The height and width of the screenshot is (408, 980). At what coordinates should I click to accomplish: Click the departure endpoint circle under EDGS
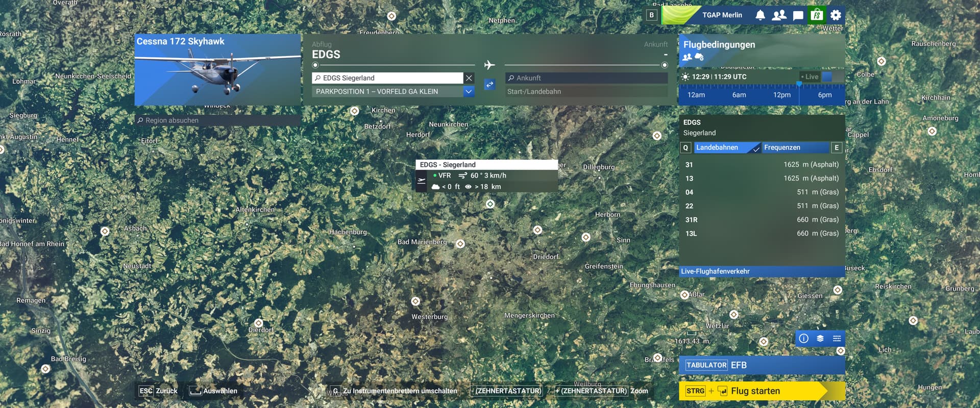315,65
